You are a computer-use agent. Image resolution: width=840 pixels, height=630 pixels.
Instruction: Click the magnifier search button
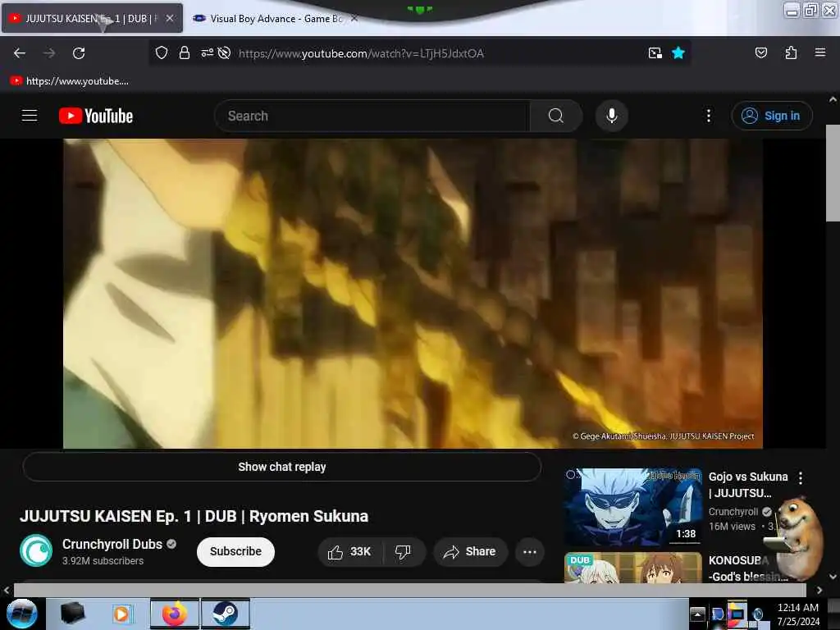(556, 116)
